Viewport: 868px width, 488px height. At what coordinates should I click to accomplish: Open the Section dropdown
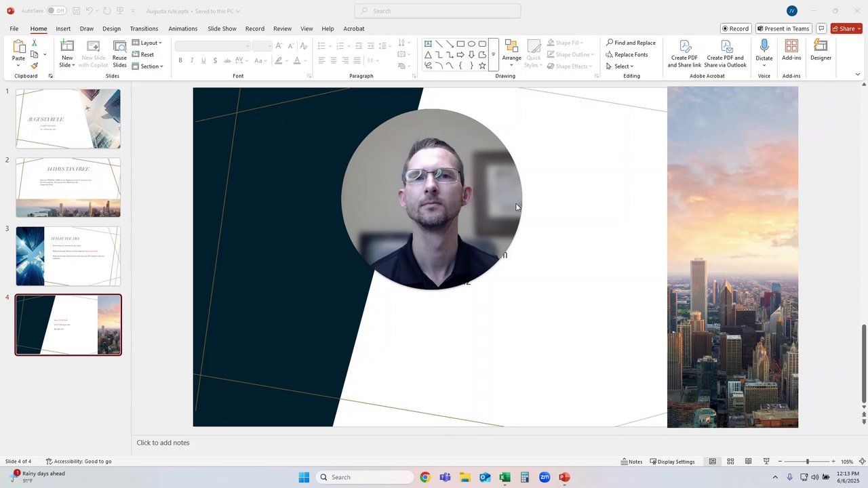[x=148, y=66]
